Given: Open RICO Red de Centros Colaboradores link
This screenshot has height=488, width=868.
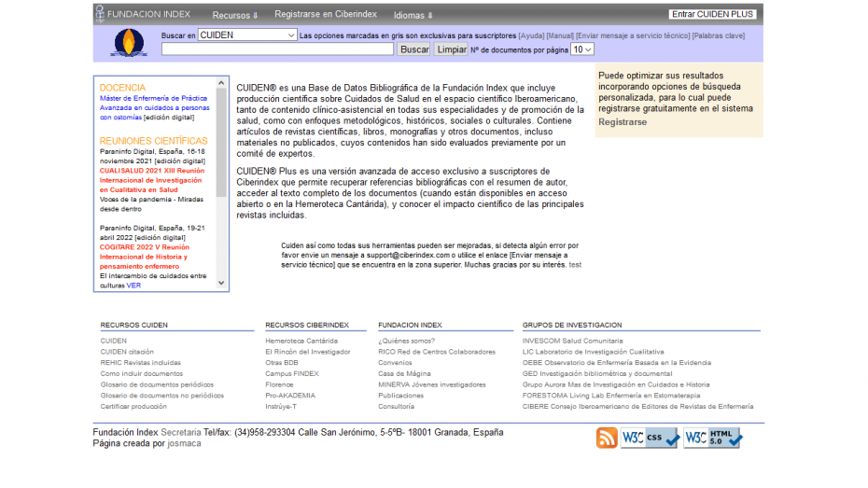Looking at the screenshot, I should 437,352.
